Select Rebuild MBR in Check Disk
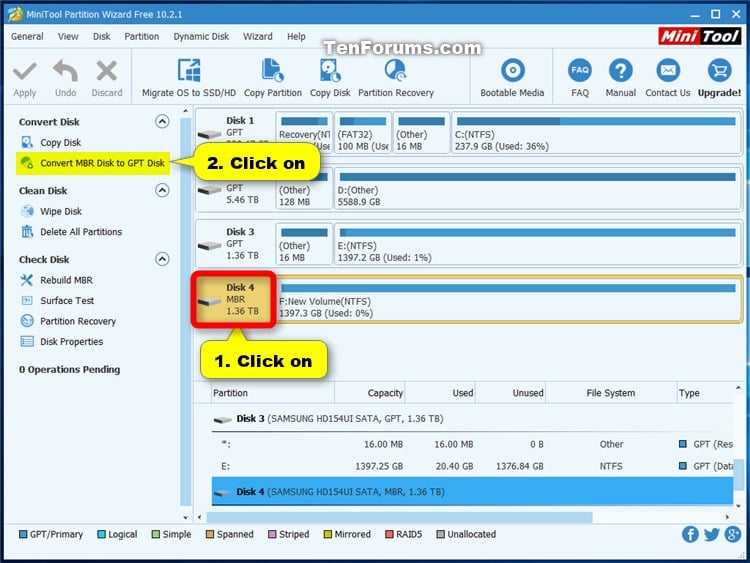750x563 pixels. [x=66, y=280]
